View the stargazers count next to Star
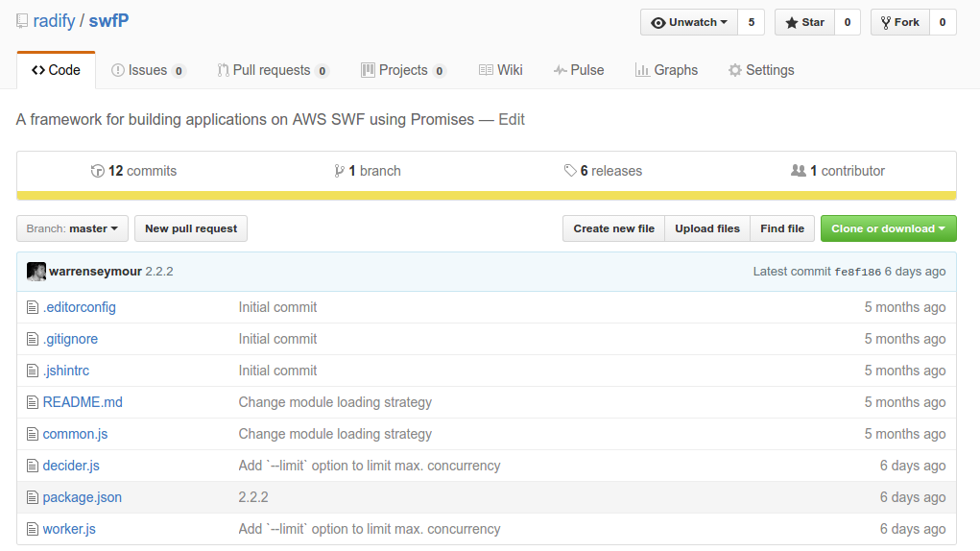This screenshot has height=551, width=980. click(x=848, y=22)
